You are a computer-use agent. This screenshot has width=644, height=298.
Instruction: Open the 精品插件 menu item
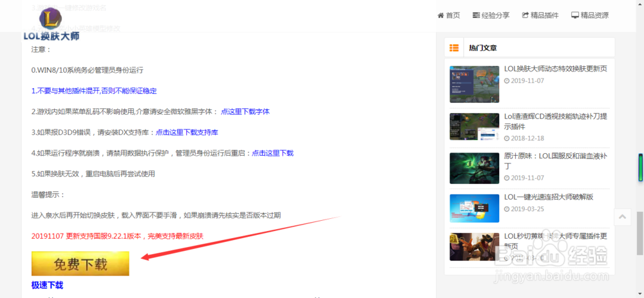pos(540,15)
